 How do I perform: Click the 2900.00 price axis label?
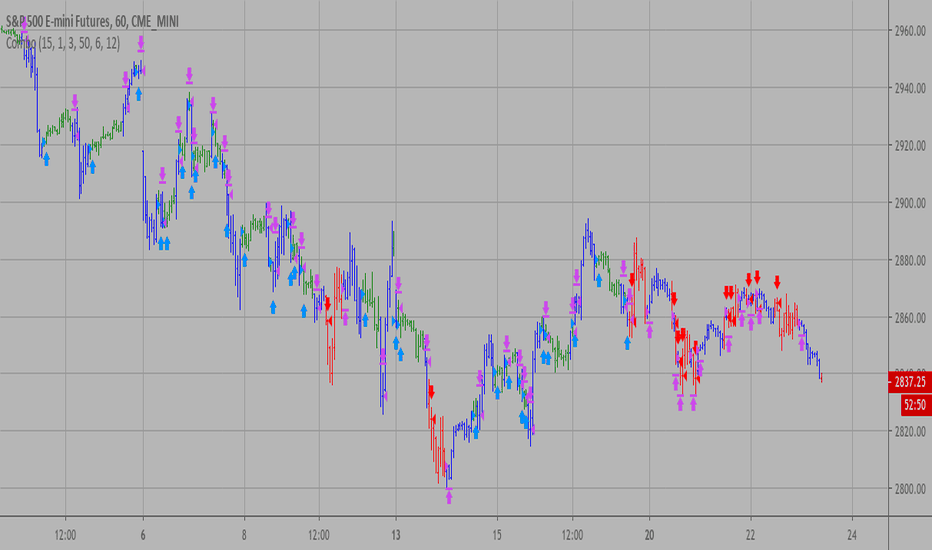(x=910, y=203)
